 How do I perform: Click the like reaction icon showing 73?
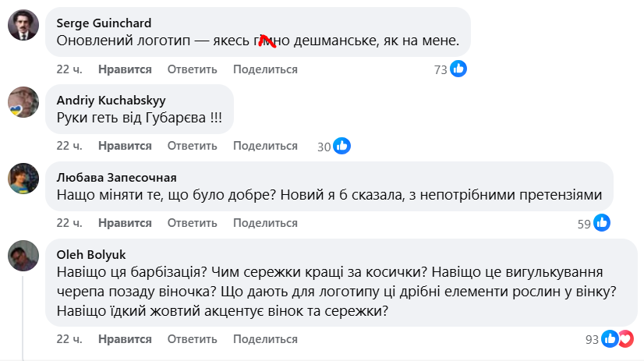point(458,69)
